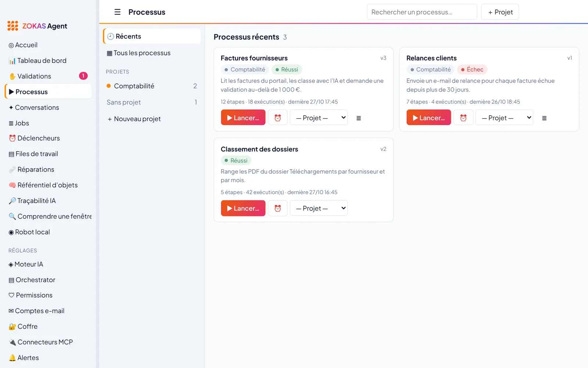
Task: Launch the Factures fournisseurs process
Action: [x=243, y=118]
